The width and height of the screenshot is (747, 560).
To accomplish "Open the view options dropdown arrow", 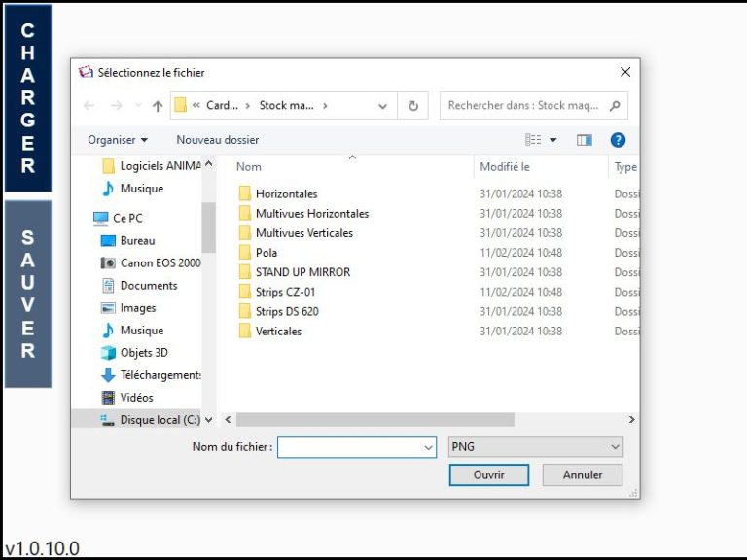I will tap(553, 140).
